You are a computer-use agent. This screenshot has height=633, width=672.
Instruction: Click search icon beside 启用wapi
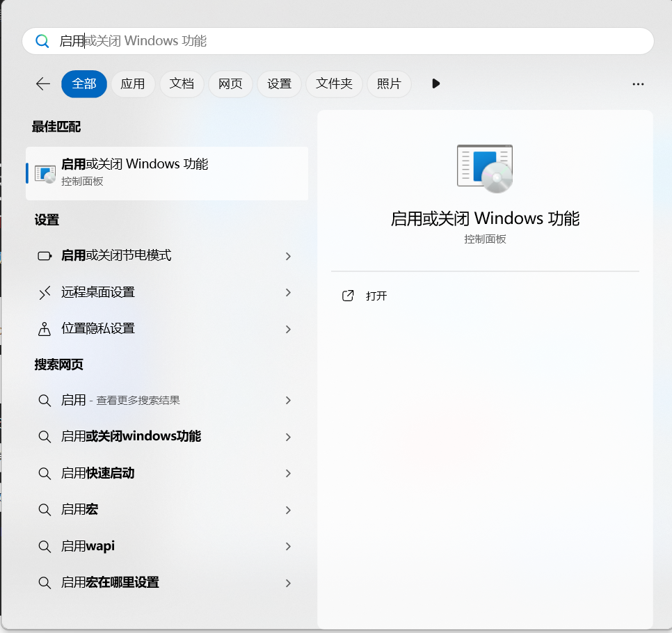(x=45, y=547)
